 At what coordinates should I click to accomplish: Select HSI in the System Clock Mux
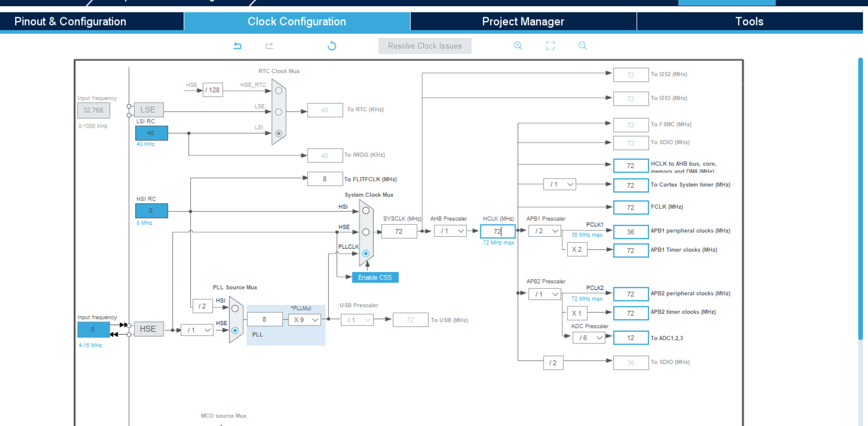click(x=366, y=211)
